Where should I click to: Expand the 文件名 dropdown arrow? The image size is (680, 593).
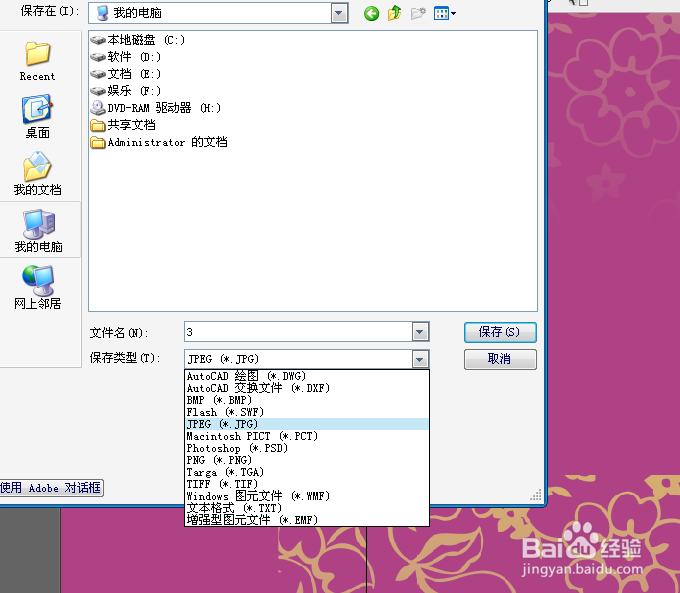419,332
